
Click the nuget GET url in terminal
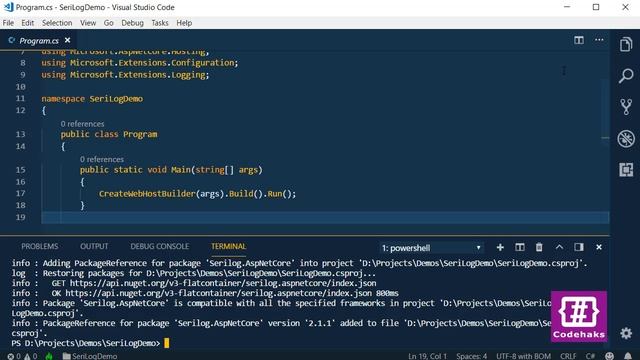pos(223,283)
